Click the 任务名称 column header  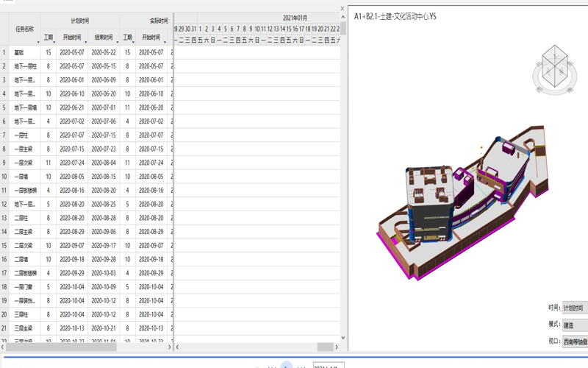tap(25, 29)
